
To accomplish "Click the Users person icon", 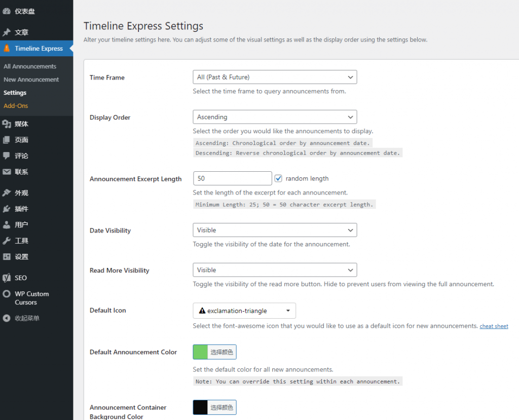I will coord(7,225).
